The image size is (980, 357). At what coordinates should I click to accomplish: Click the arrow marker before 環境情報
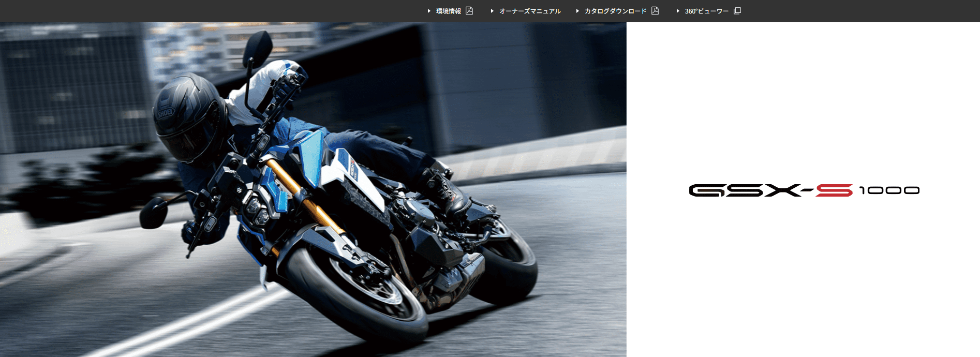429,11
